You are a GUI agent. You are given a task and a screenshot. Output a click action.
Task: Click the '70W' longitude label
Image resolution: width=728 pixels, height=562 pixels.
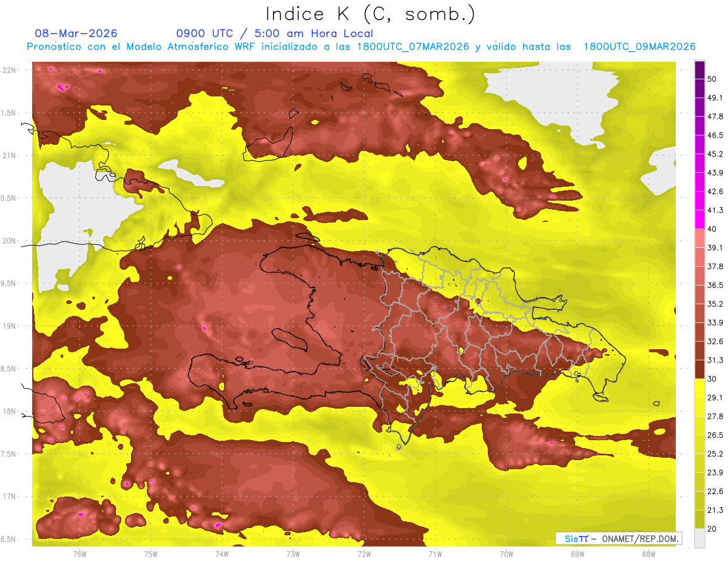coord(507,554)
